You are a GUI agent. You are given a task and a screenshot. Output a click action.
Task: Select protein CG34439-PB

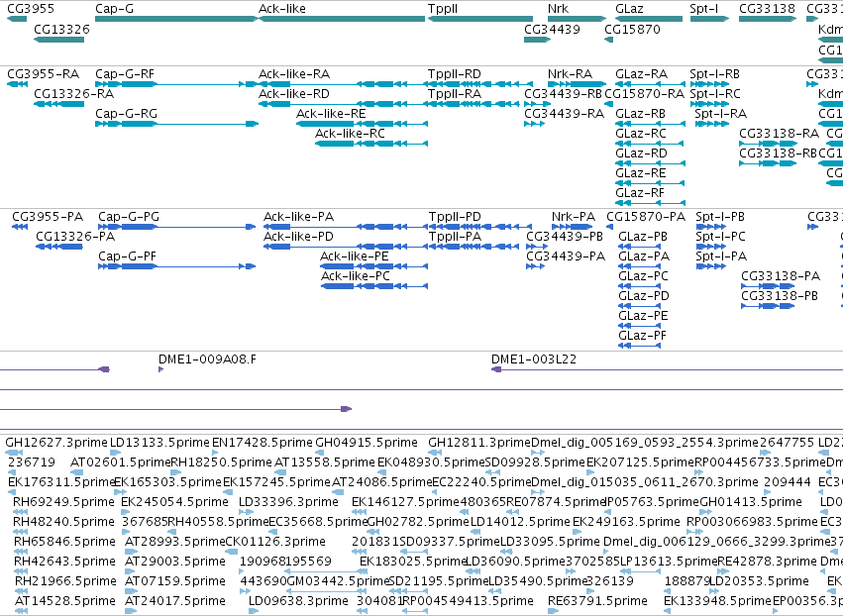point(536,247)
